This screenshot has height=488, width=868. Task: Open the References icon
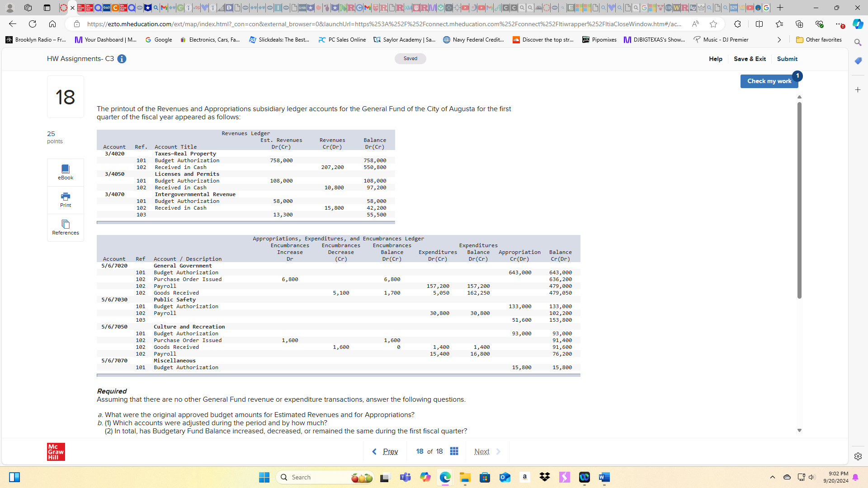(x=66, y=227)
